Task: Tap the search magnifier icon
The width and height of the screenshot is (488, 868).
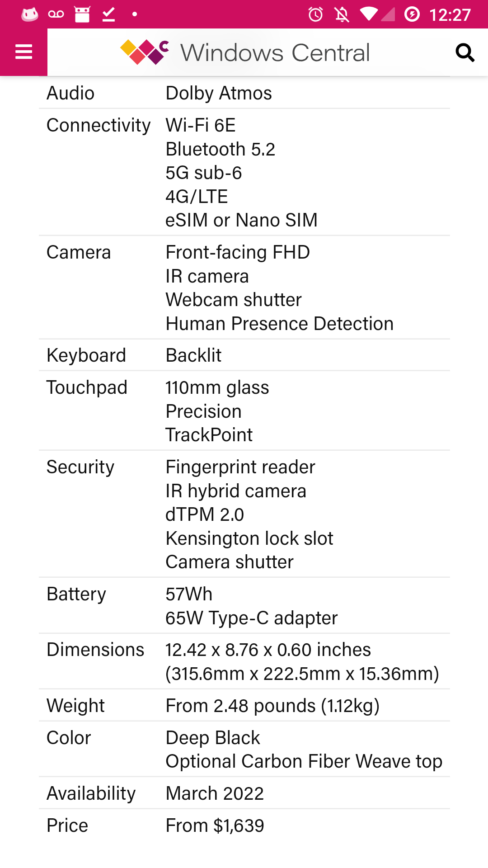Action: (465, 52)
